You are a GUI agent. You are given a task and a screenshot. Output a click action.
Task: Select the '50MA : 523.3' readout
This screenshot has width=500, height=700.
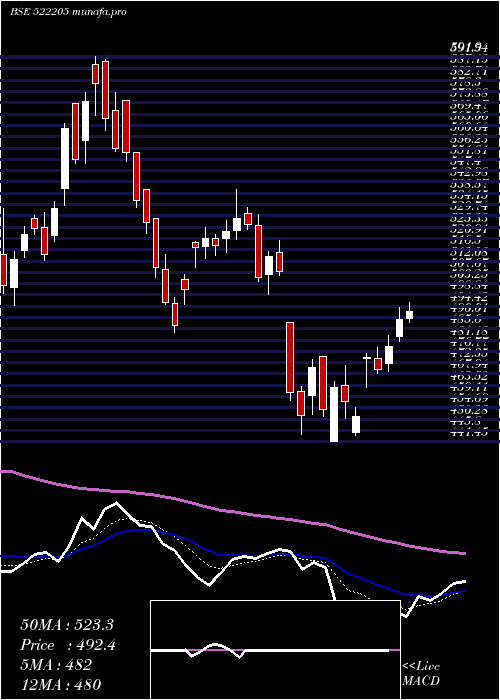tap(67, 625)
